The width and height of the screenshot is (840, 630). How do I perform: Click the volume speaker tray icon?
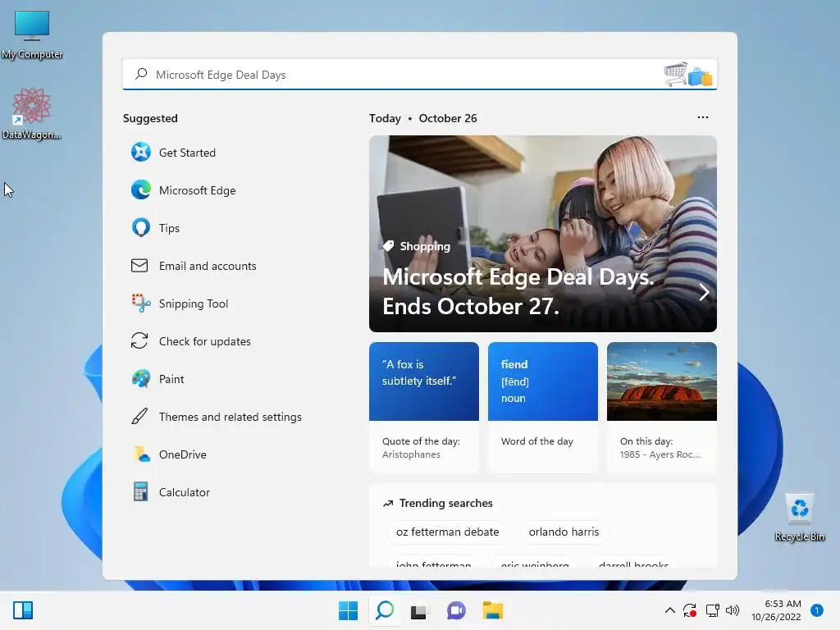pyautogui.click(x=733, y=610)
